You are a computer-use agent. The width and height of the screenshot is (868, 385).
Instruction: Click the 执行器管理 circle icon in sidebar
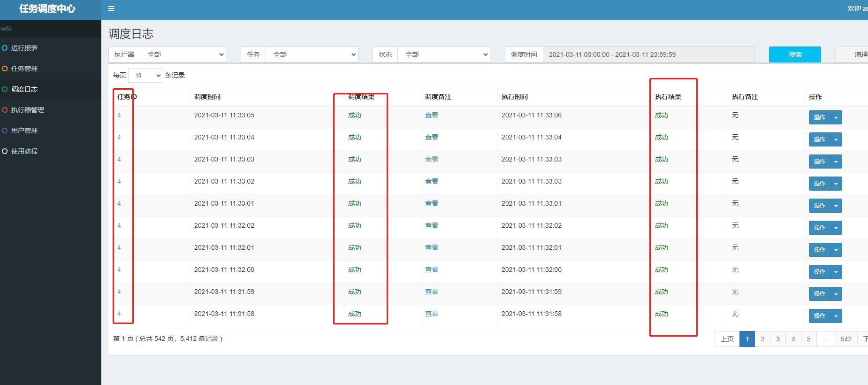tap(5, 110)
